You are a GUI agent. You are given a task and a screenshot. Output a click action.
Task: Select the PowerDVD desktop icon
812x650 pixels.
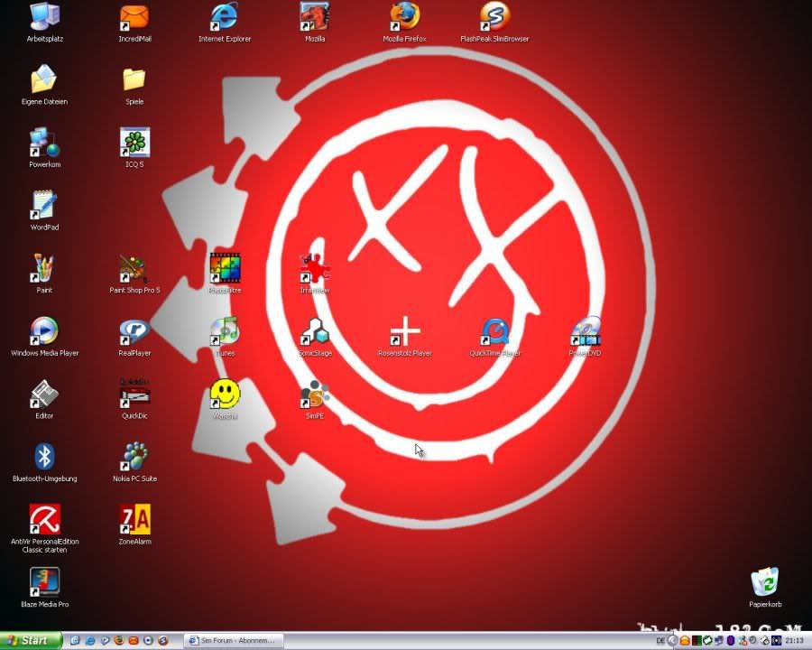pyautogui.click(x=585, y=331)
